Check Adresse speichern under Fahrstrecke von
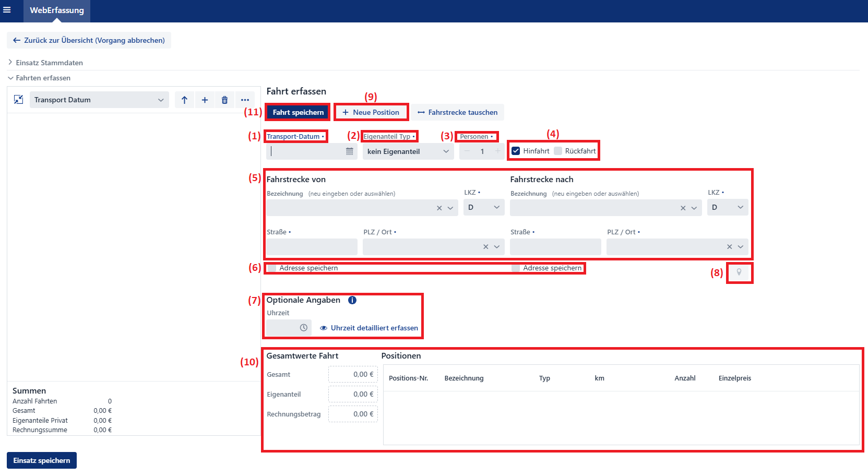The image size is (868, 476). pyautogui.click(x=272, y=268)
